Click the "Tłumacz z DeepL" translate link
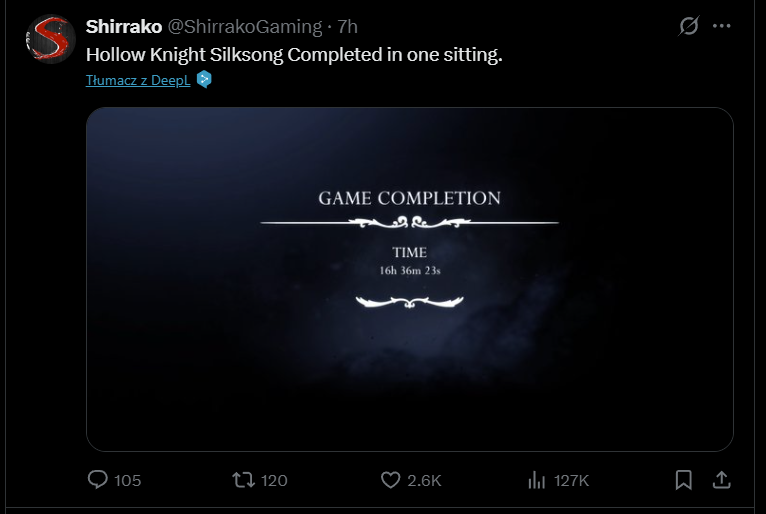 click(x=138, y=79)
